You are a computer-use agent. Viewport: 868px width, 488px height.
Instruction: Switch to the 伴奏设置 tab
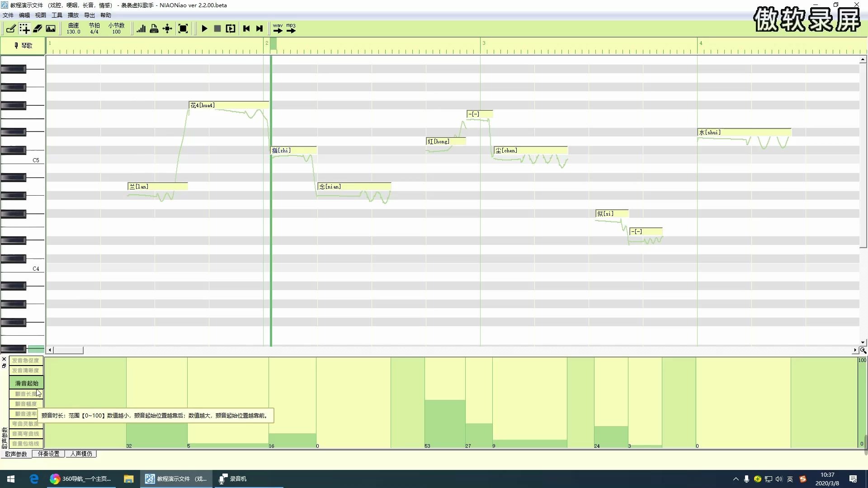(x=49, y=454)
